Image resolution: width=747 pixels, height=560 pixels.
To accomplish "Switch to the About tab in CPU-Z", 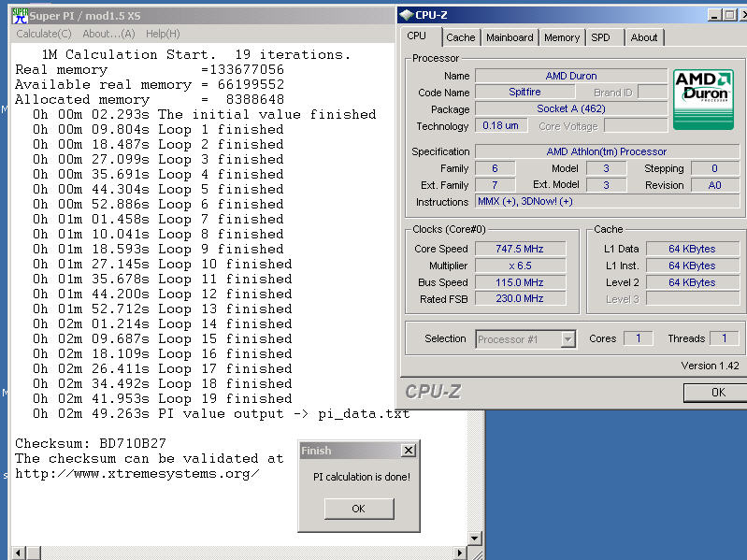I will coord(643,37).
